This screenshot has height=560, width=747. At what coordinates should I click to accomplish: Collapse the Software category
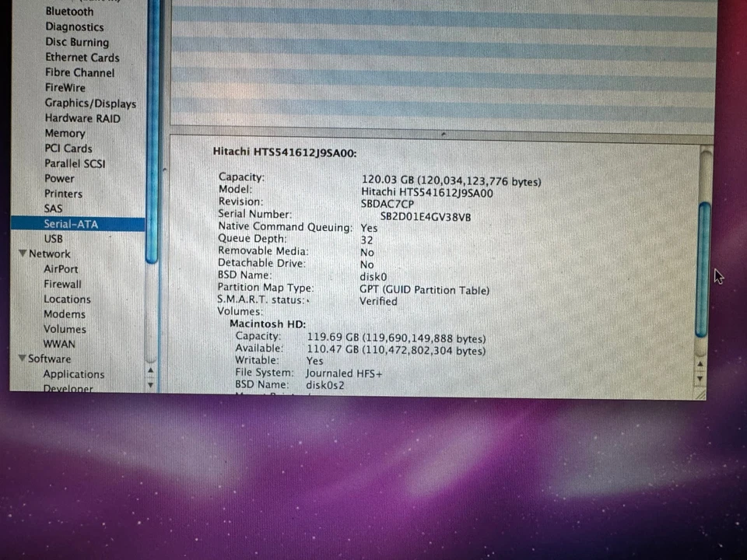click(x=23, y=359)
